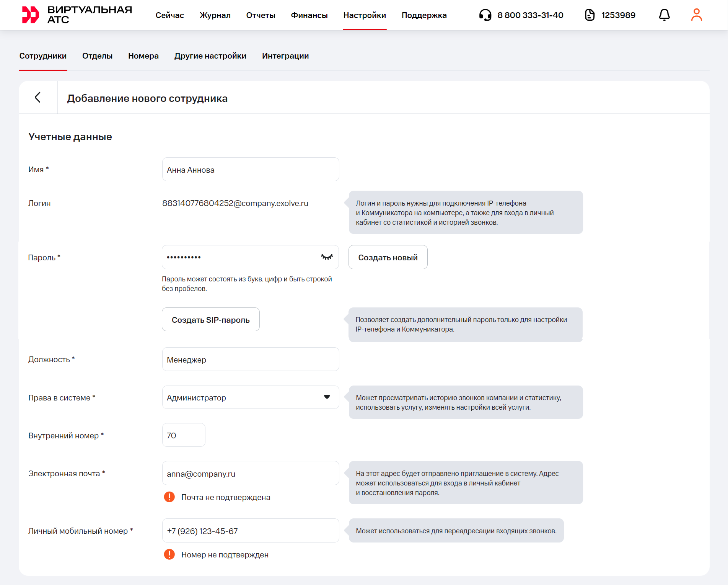Open the account document icon 1253989
Image resolution: width=728 pixels, height=585 pixels.
pyautogui.click(x=590, y=15)
